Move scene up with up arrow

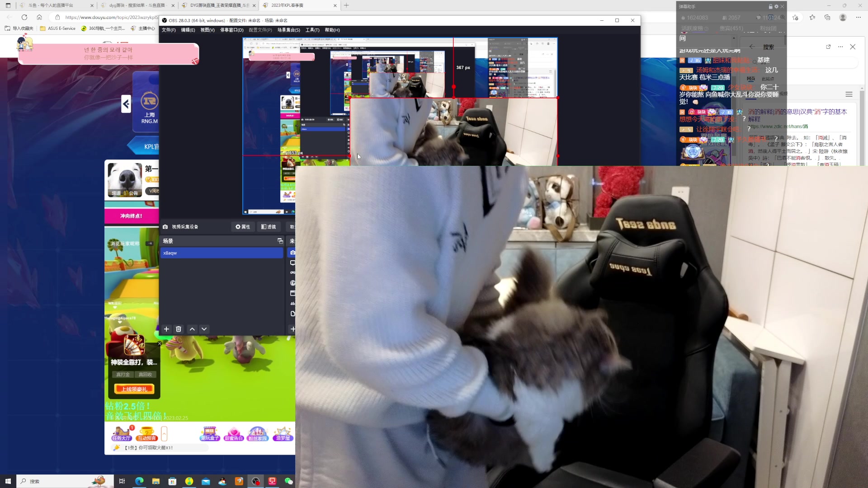click(x=192, y=329)
